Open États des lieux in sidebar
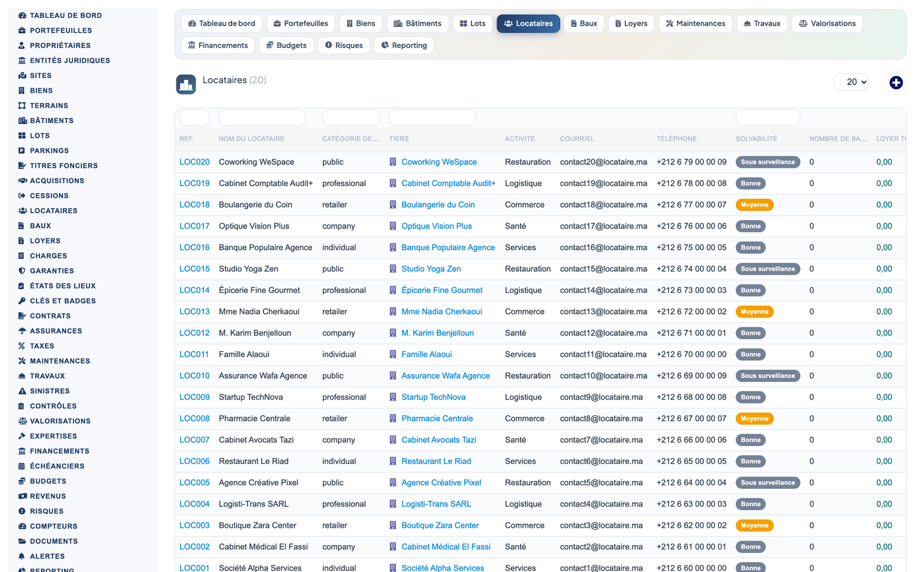 (63, 286)
